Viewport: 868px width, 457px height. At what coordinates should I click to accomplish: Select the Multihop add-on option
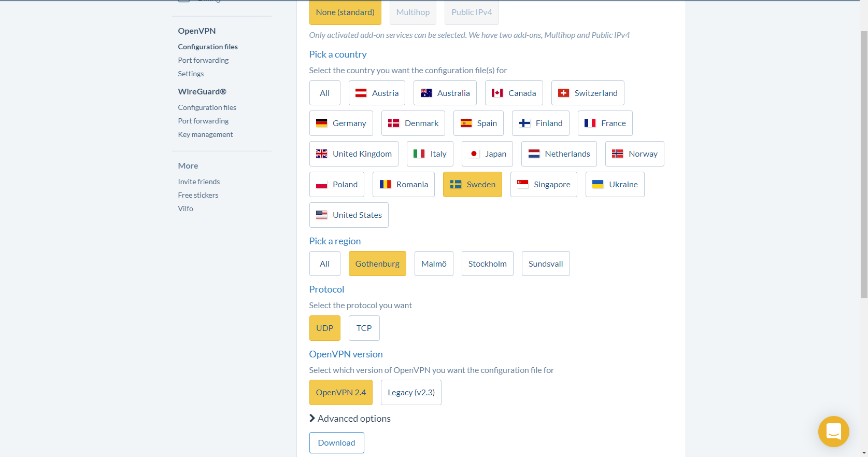[x=413, y=12]
